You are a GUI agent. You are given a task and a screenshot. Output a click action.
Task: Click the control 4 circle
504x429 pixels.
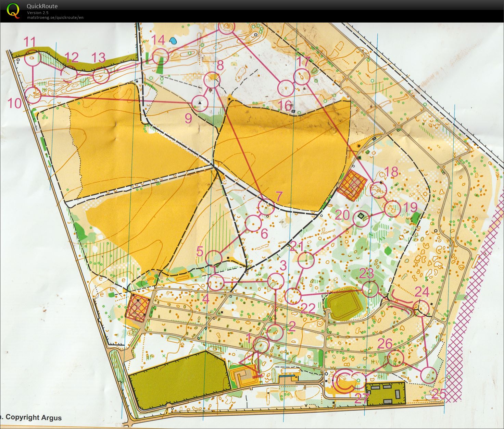[216, 283]
